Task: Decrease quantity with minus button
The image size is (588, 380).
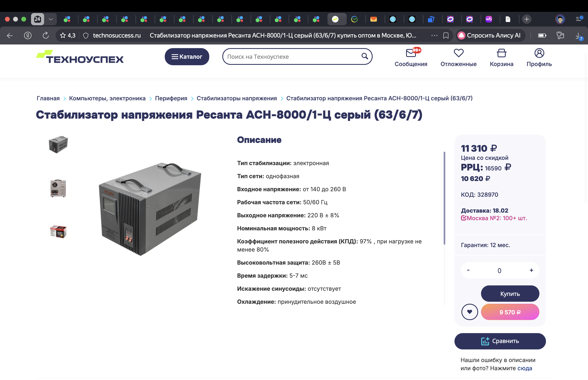Action: click(x=468, y=270)
